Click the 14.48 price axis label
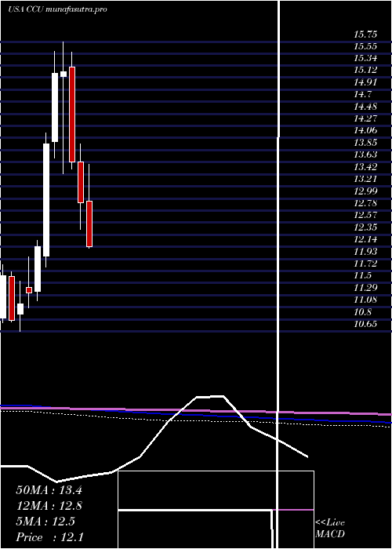Viewport: 392px width, 549px height. [365, 106]
